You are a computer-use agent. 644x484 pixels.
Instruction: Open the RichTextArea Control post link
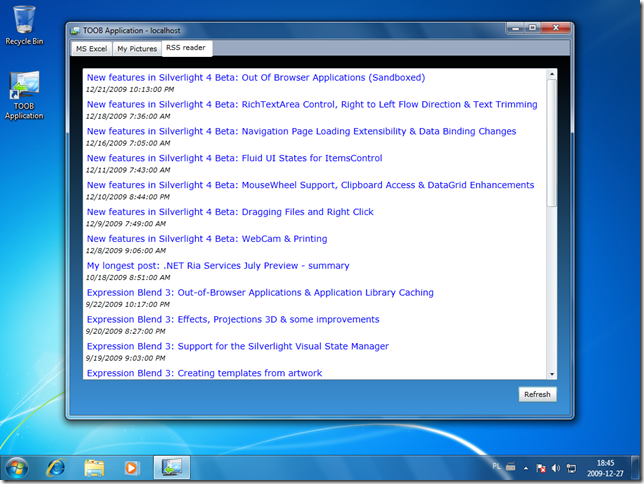312,104
